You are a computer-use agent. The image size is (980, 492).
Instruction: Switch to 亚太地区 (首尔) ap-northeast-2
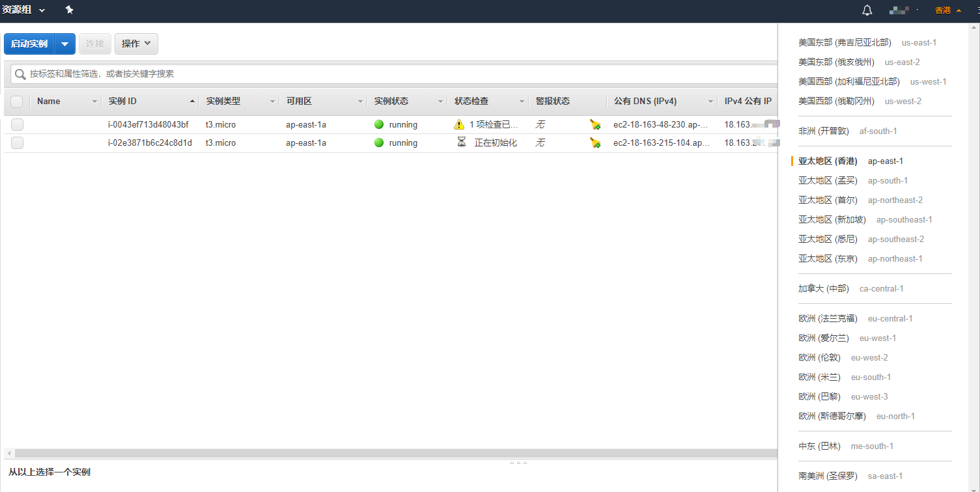pos(861,200)
